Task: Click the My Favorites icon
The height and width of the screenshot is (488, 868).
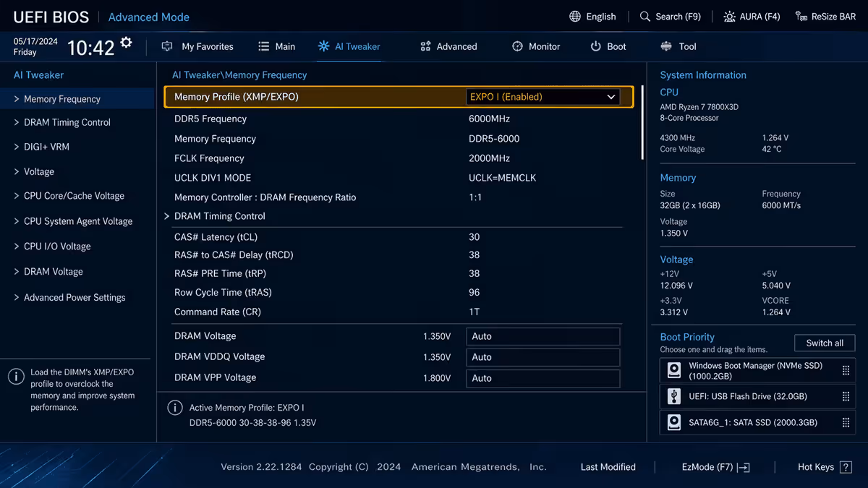Action: click(x=167, y=46)
